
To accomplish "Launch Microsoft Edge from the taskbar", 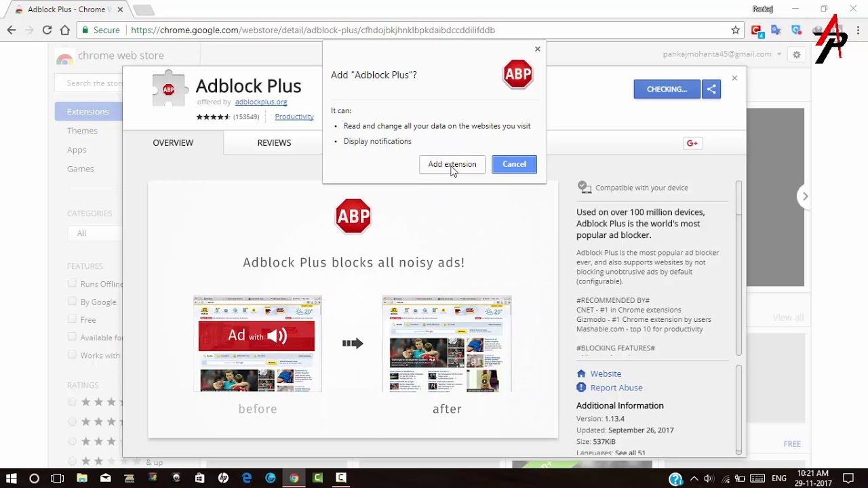I will (247, 478).
